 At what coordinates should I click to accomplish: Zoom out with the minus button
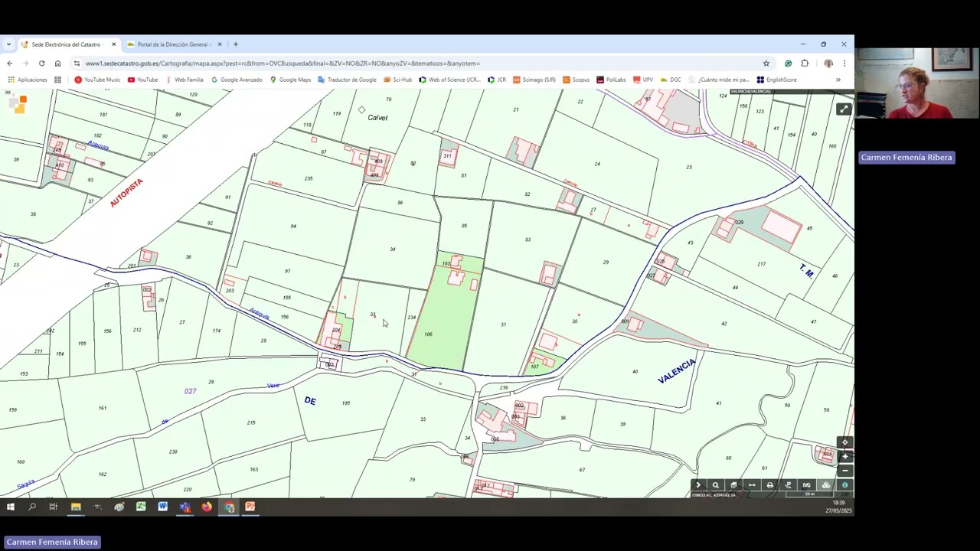pyautogui.click(x=844, y=471)
